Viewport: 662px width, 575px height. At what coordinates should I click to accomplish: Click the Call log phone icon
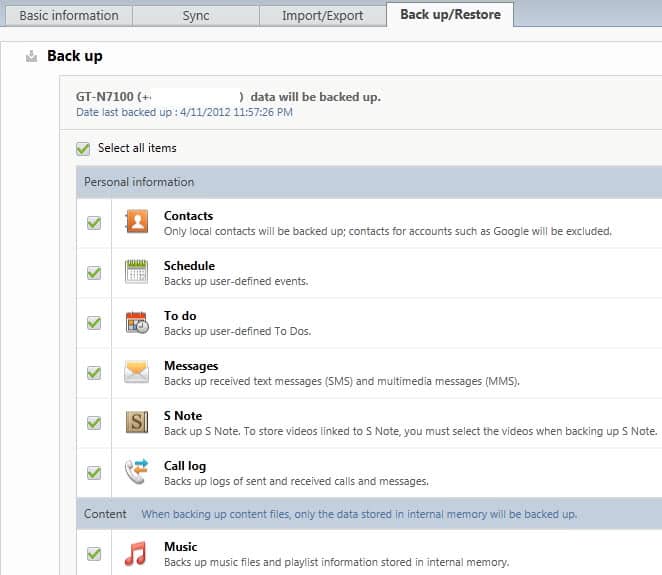click(x=137, y=472)
